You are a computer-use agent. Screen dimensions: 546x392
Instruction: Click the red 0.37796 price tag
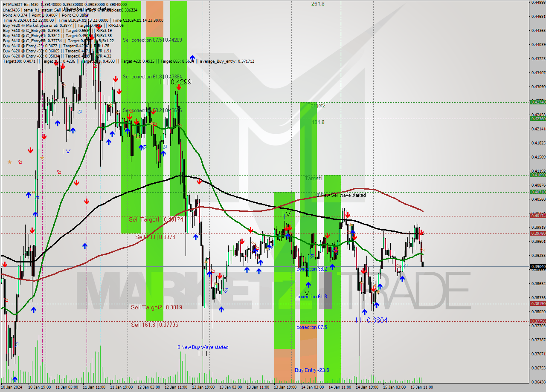537,321
